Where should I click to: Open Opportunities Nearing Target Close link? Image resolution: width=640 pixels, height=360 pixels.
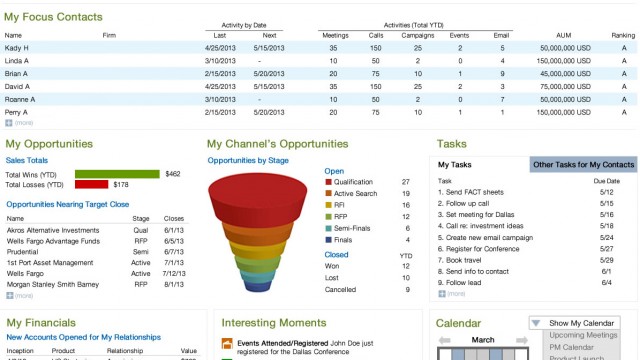pyautogui.click(x=67, y=204)
